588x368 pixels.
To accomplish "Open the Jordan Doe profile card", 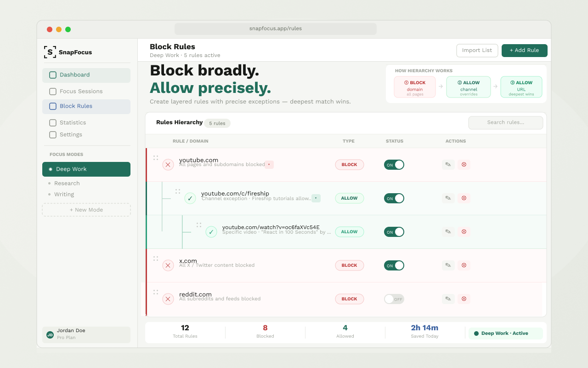I will [86, 335].
